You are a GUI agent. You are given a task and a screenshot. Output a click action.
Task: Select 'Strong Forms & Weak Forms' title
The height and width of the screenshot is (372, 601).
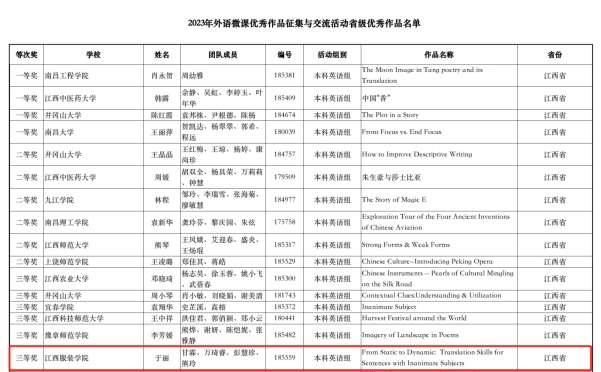[x=406, y=244]
